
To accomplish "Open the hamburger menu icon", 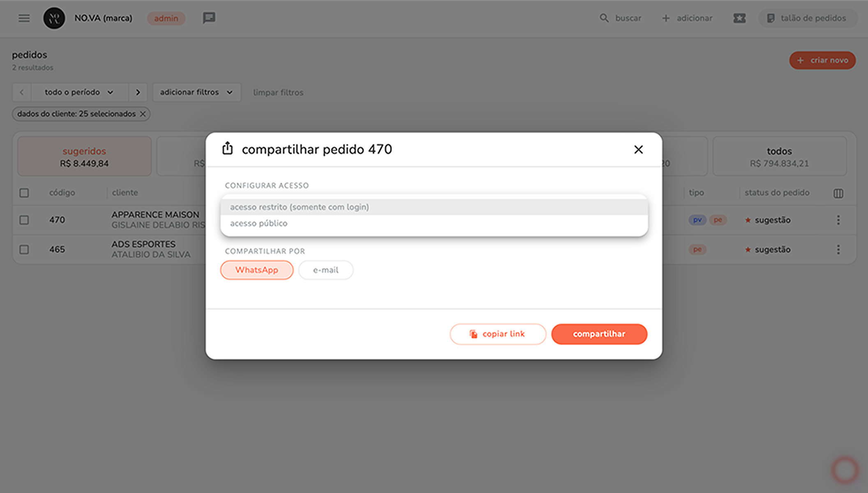I will [x=24, y=18].
